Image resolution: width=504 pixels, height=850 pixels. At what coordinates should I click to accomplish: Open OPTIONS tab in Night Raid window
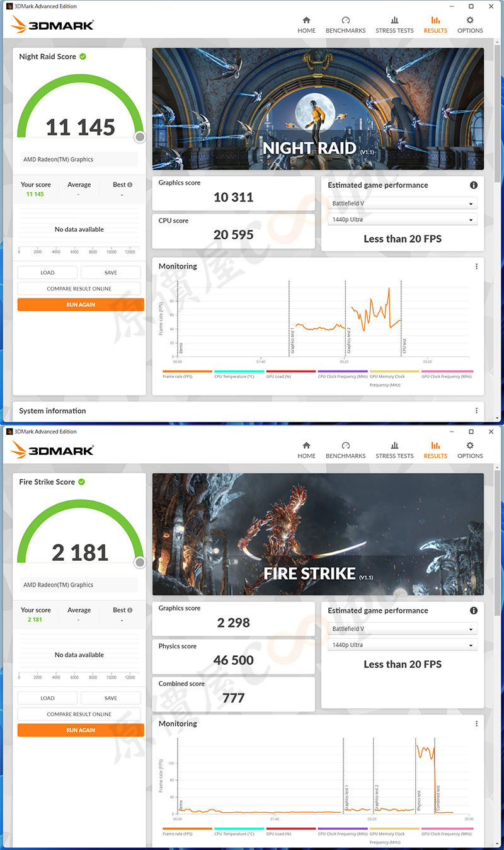click(470, 25)
